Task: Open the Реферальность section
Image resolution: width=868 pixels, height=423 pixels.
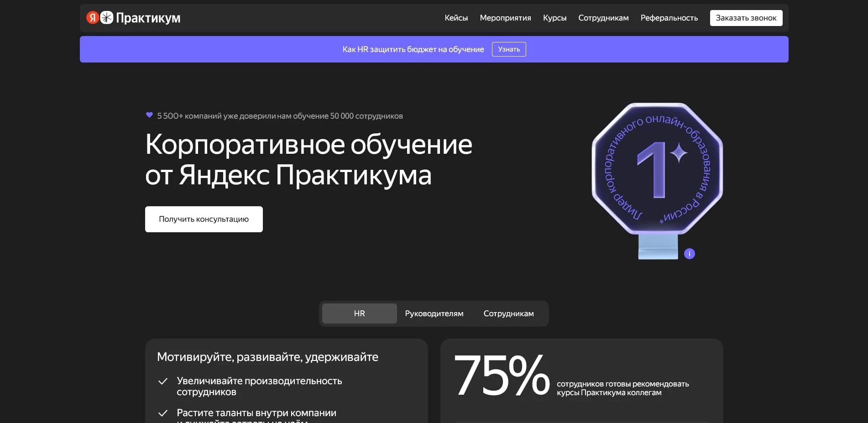Action: click(669, 18)
